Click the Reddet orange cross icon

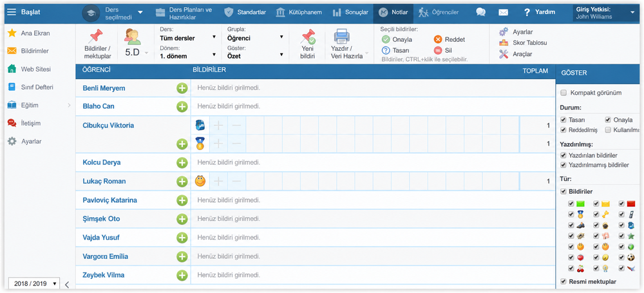[438, 39]
